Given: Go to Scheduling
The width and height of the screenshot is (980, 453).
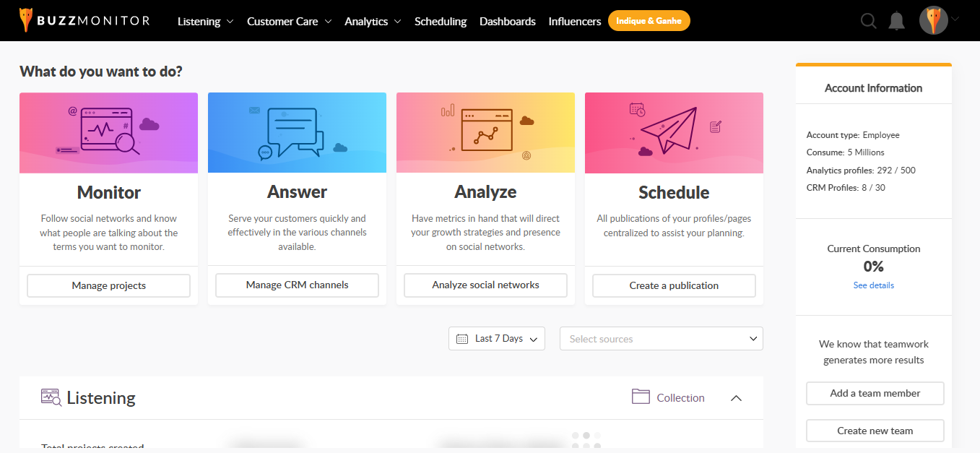Looking at the screenshot, I should click(x=441, y=21).
